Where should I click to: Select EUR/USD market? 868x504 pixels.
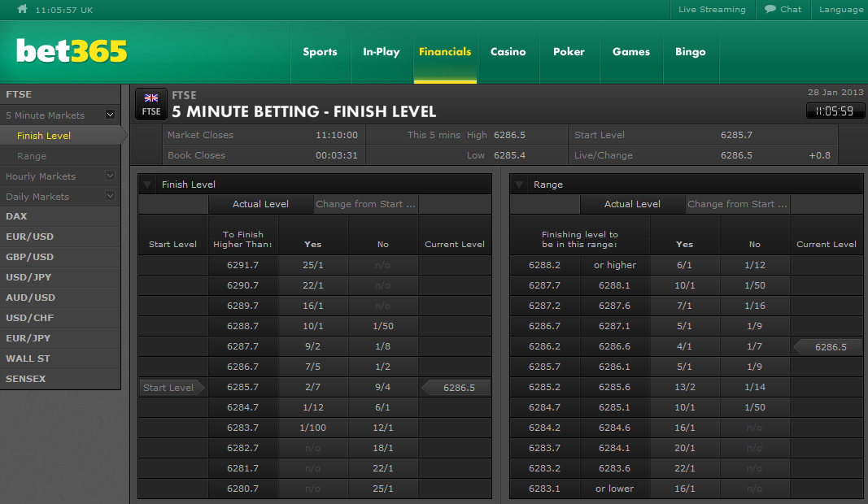pos(60,237)
